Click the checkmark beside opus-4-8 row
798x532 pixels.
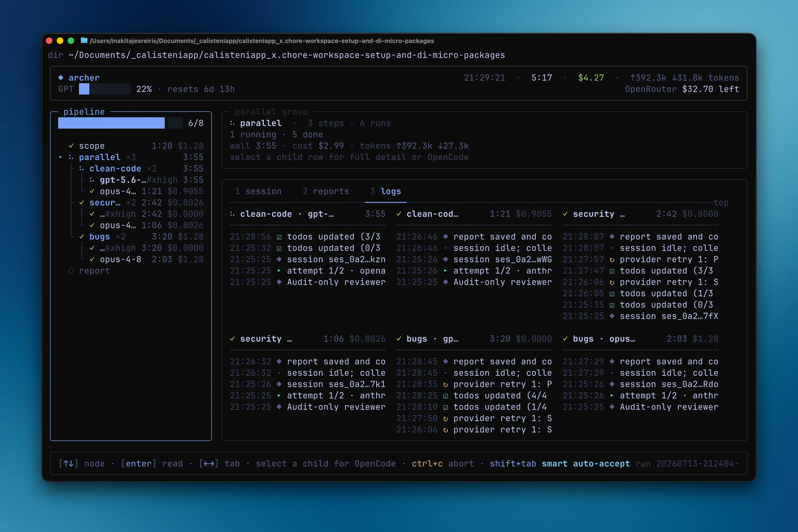click(92, 259)
